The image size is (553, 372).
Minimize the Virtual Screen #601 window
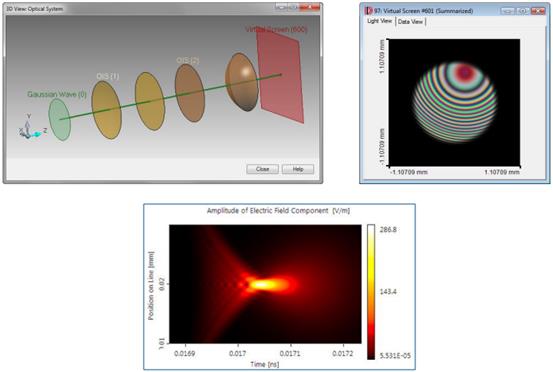[508, 11]
